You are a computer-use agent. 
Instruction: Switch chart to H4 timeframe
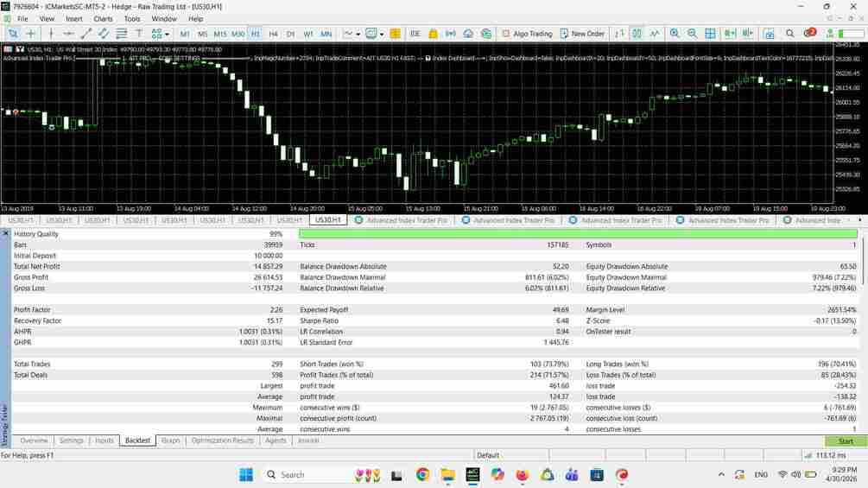click(x=273, y=35)
